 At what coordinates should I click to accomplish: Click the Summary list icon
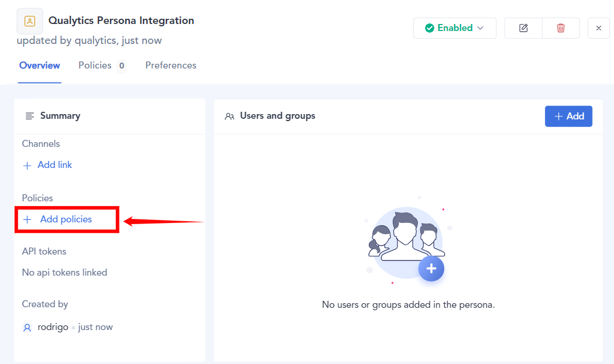coord(30,116)
